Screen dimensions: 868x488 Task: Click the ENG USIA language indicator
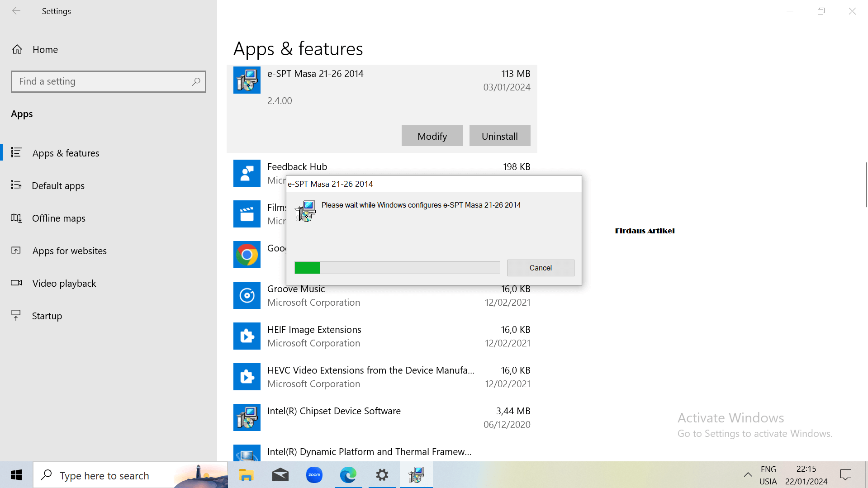point(768,475)
